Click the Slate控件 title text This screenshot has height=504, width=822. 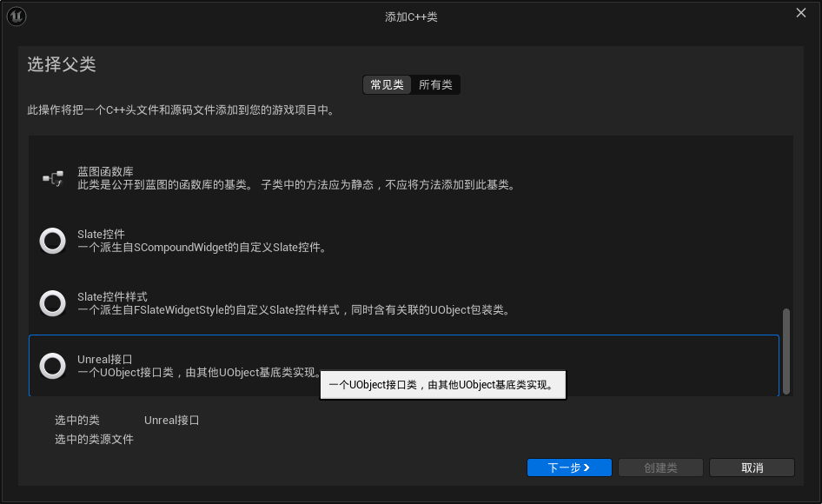pyautogui.click(x=101, y=234)
